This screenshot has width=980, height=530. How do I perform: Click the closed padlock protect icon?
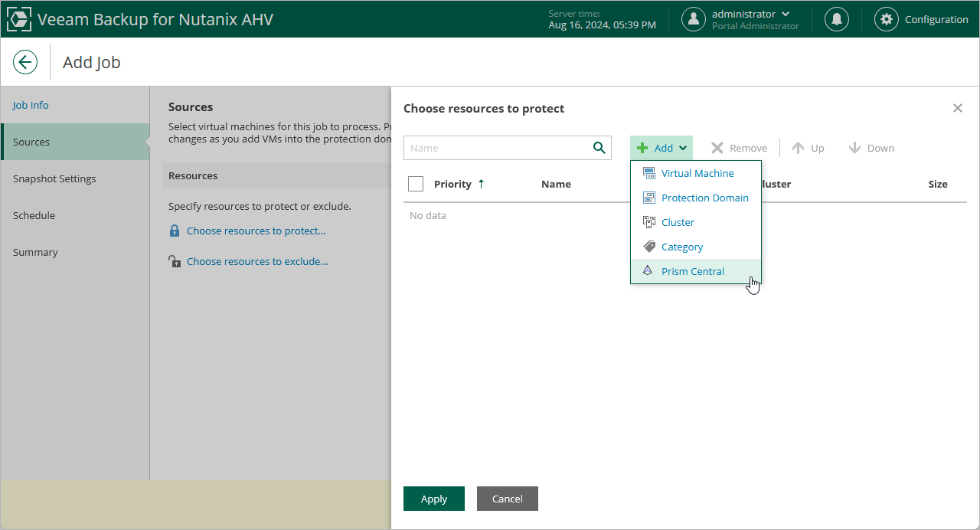(175, 231)
